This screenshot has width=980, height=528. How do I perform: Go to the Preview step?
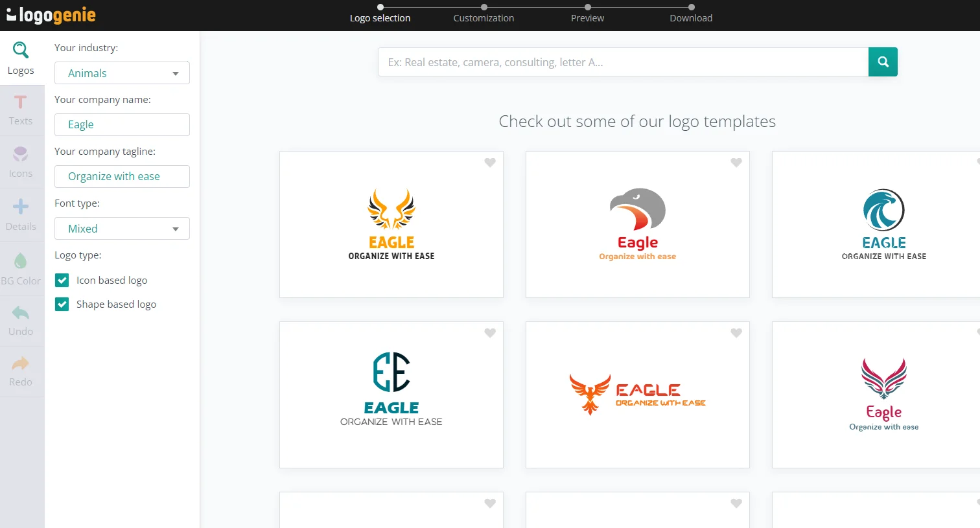coord(587,18)
